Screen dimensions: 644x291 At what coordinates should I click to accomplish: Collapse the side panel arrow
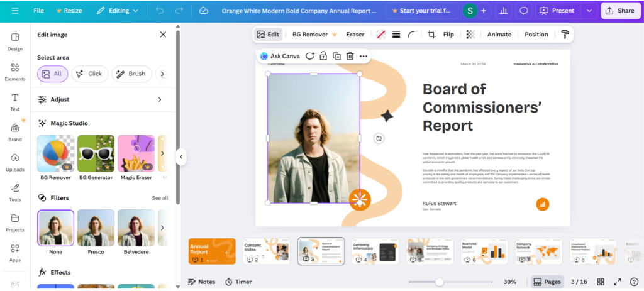click(181, 156)
